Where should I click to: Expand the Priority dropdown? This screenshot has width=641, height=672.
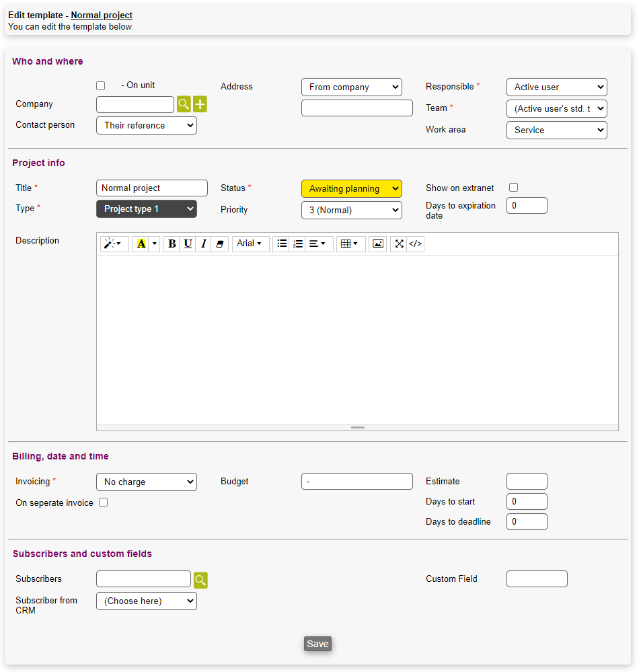(351, 210)
